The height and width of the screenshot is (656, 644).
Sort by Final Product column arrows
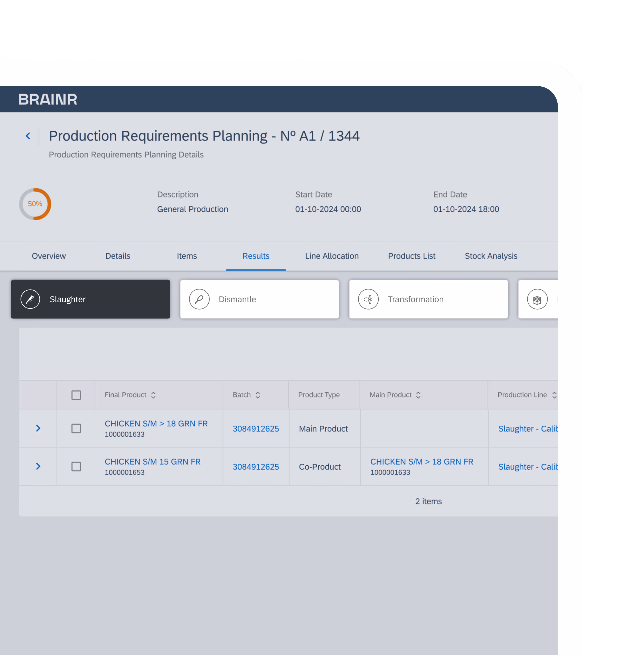coord(153,395)
